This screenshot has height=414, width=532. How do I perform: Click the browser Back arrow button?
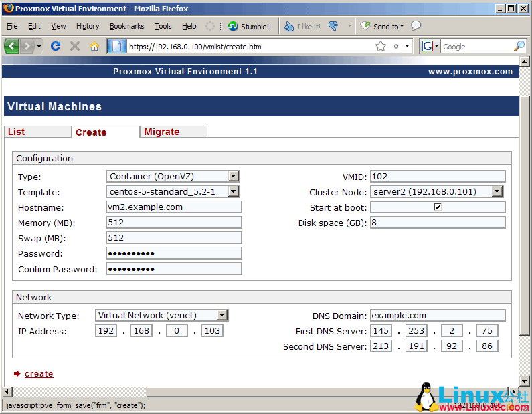(12, 46)
